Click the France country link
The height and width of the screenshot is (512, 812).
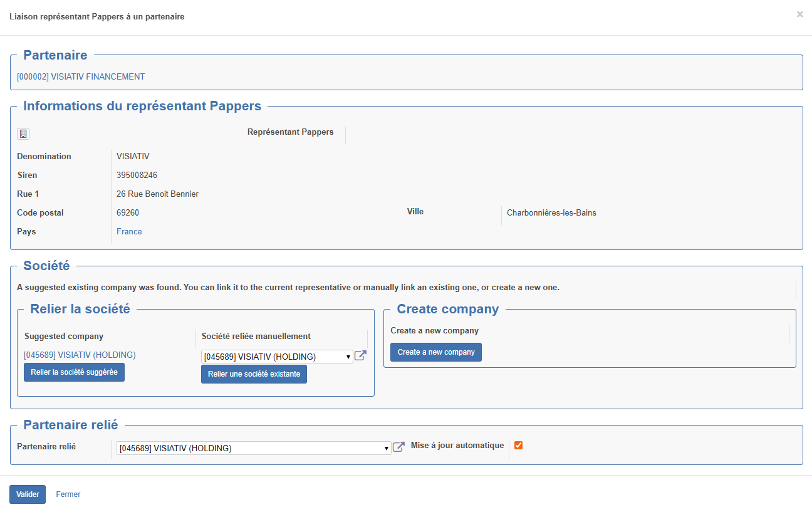point(129,231)
